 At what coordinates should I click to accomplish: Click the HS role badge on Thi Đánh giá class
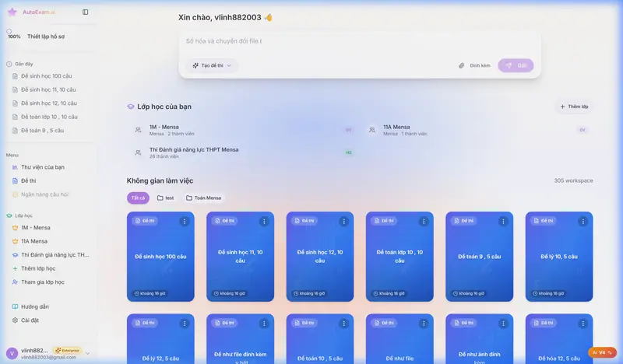point(348,152)
